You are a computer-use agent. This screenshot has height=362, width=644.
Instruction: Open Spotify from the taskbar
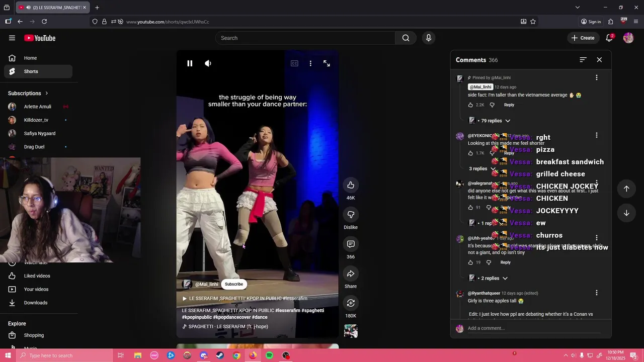click(x=269, y=355)
